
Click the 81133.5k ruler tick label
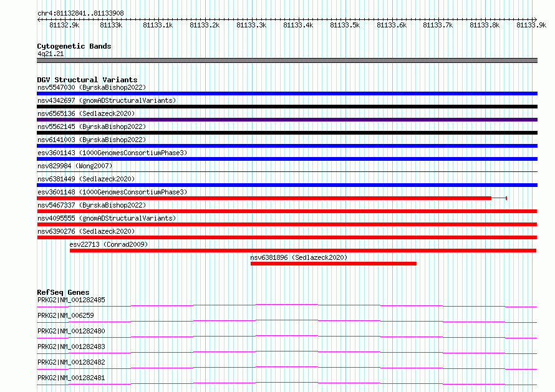pyautogui.click(x=345, y=25)
